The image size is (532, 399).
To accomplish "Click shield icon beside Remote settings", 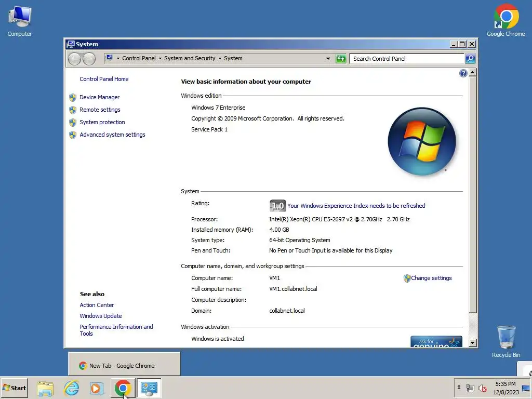I will (x=73, y=110).
